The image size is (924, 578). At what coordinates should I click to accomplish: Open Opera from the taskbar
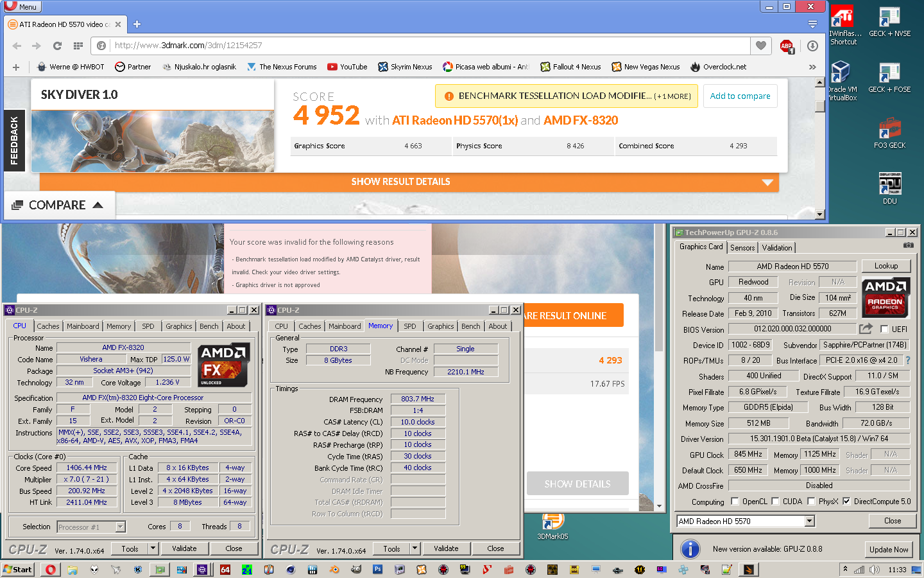click(x=51, y=569)
